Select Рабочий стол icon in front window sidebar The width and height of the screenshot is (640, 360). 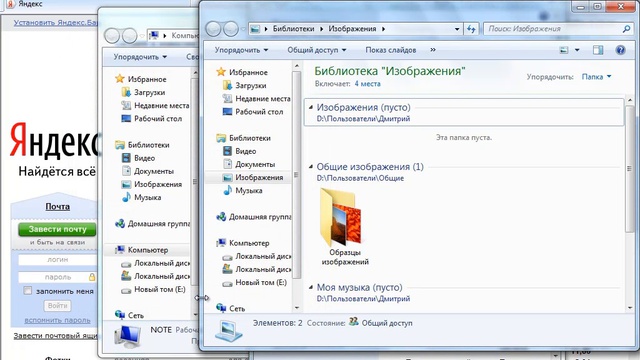227,111
